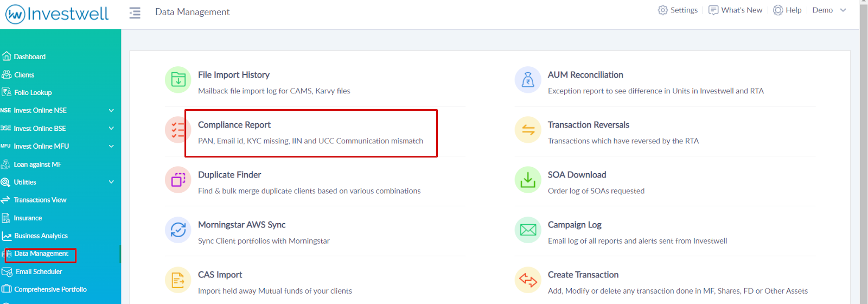The width and height of the screenshot is (868, 304).
Task: Click the Folio Lookup icon
Action: [7, 92]
